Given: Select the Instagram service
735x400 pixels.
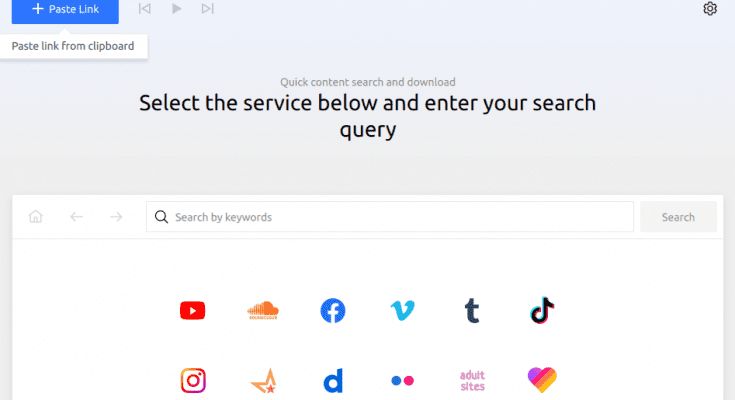Looking at the screenshot, I should point(193,381).
